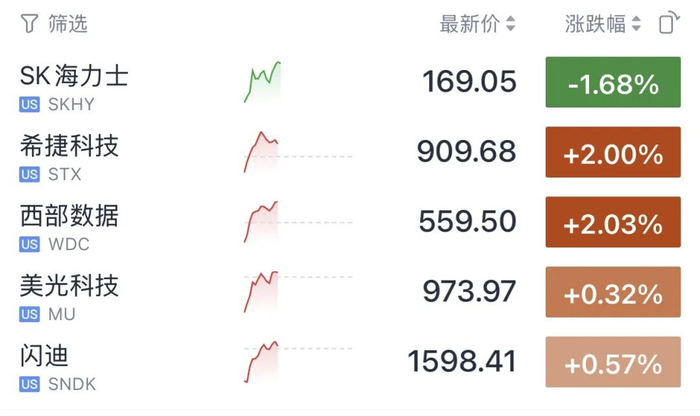This screenshot has width=700, height=416.
Task: Click the light orange +0.57% badge
Action: (613, 362)
